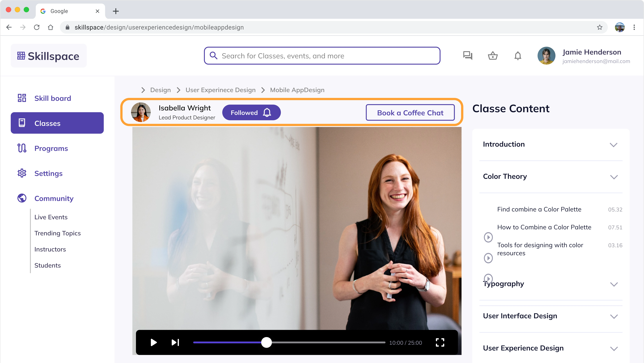Select Classes in sidebar
Viewport: 644px width, 363px height.
(x=57, y=123)
